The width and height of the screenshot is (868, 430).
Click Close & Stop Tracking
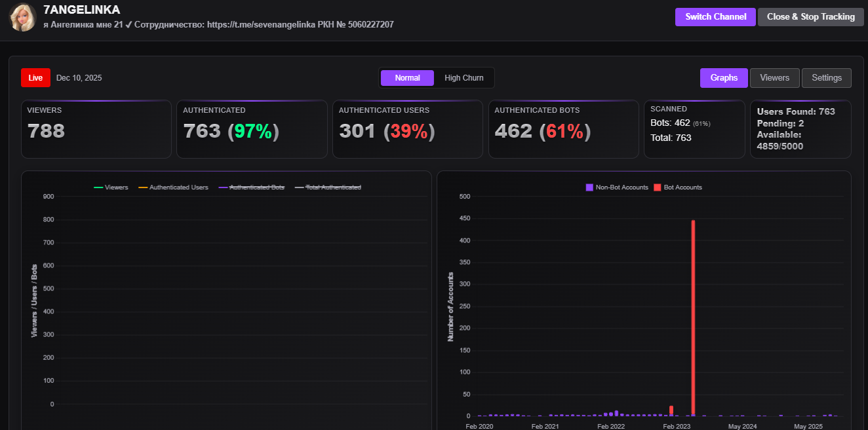pos(810,17)
